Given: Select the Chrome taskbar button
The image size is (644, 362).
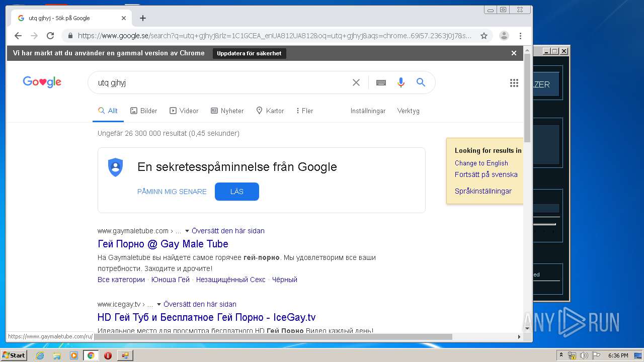Looking at the screenshot, I should [x=91, y=355].
